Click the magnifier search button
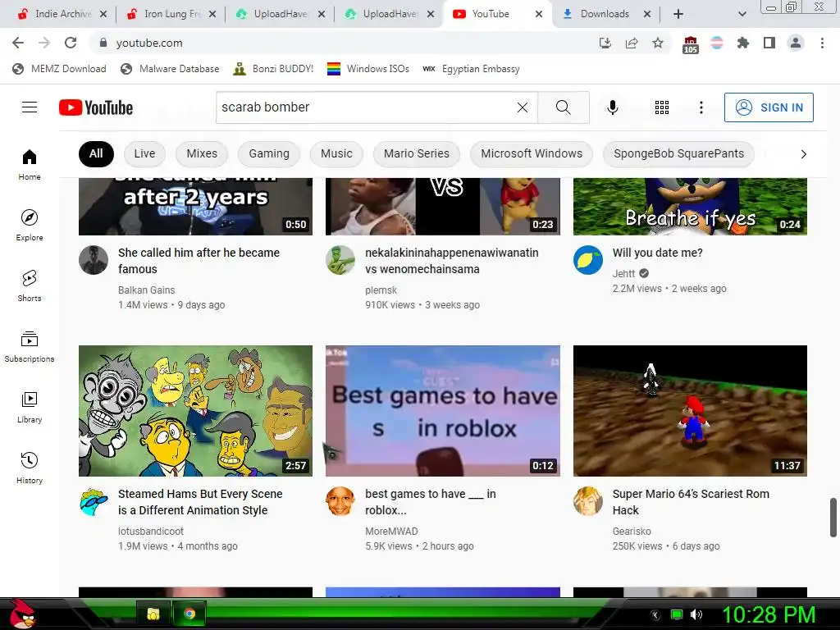This screenshot has width=840, height=630. pyautogui.click(x=563, y=107)
